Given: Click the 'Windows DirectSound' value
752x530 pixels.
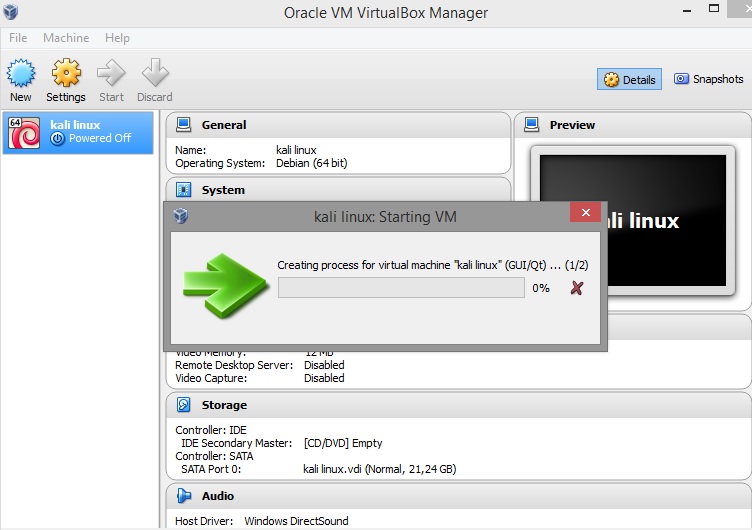Looking at the screenshot, I should click(296, 521).
